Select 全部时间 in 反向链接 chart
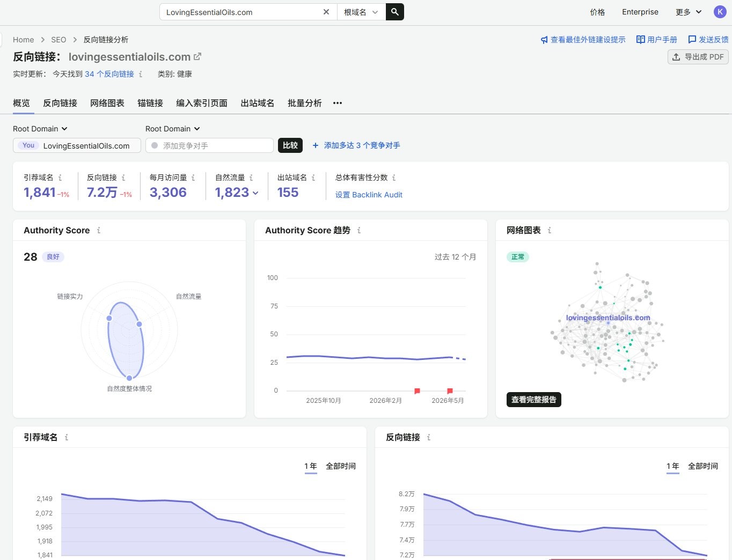Viewport: 732px width, 560px height. pyautogui.click(x=703, y=466)
